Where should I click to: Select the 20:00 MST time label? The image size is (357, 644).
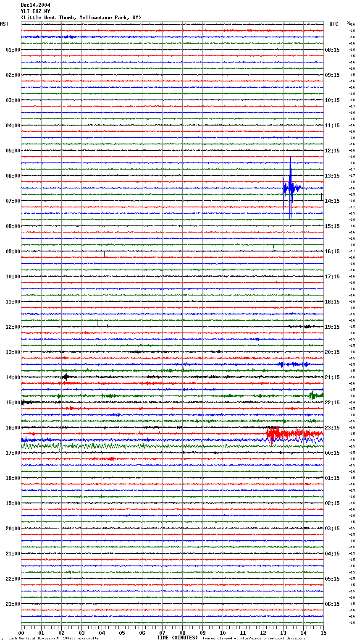point(13,529)
